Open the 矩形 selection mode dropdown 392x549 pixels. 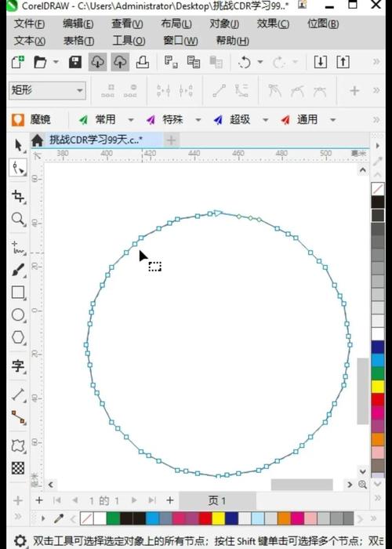[x=47, y=91]
